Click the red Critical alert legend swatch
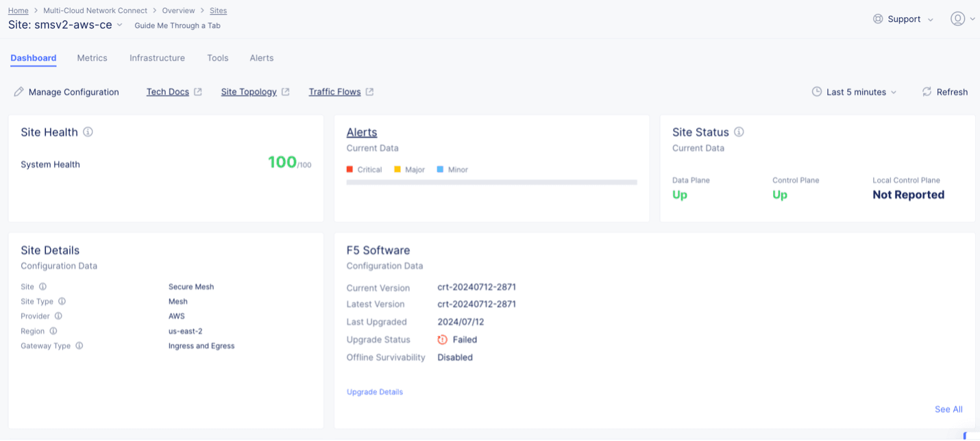Screen dimensions: 980x441 [x=350, y=169]
